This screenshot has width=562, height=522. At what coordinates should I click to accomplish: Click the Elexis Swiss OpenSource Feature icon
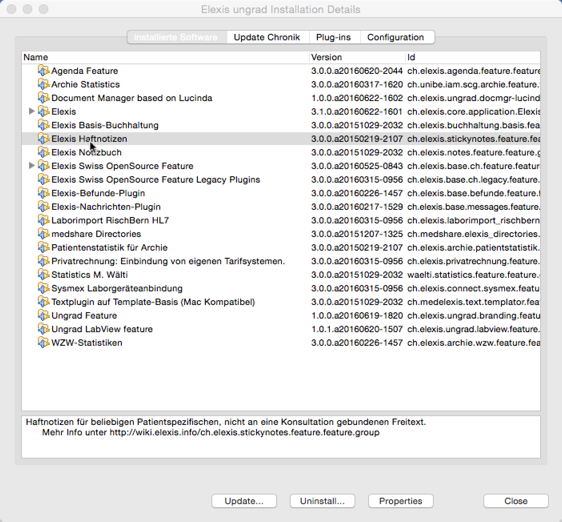pos(43,166)
